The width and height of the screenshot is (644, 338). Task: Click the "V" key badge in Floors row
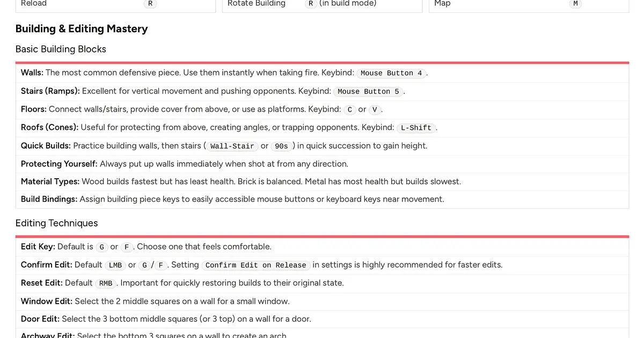(x=375, y=109)
